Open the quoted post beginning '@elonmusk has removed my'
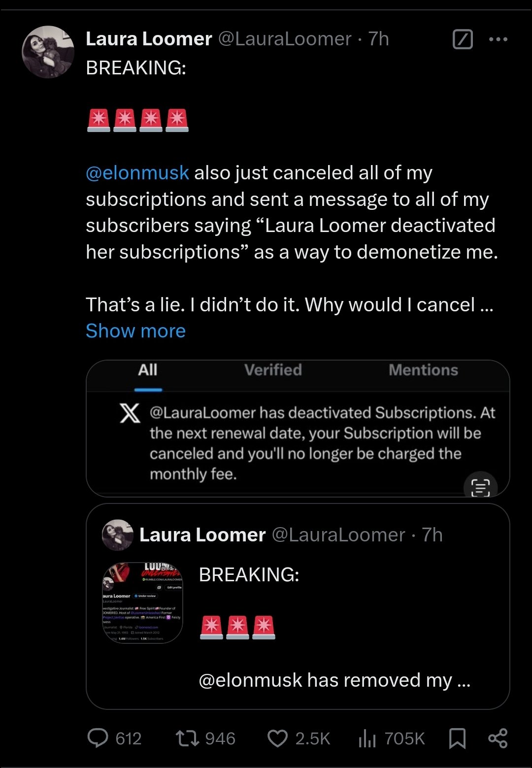The image size is (532, 768). click(334, 680)
